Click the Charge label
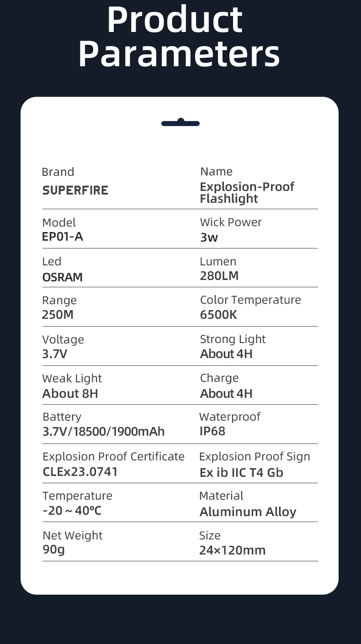 pyautogui.click(x=219, y=378)
